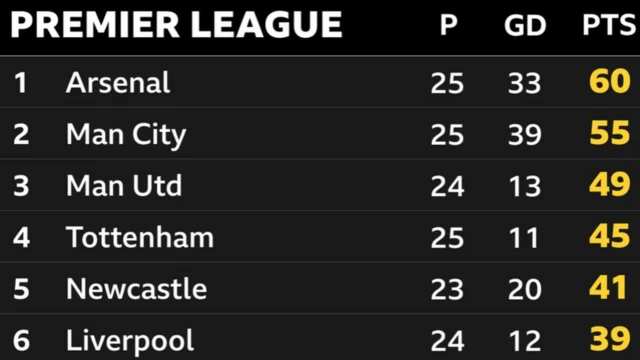
Task: Click rank number 6 beside Liverpool
Action: click(x=21, y=340)
